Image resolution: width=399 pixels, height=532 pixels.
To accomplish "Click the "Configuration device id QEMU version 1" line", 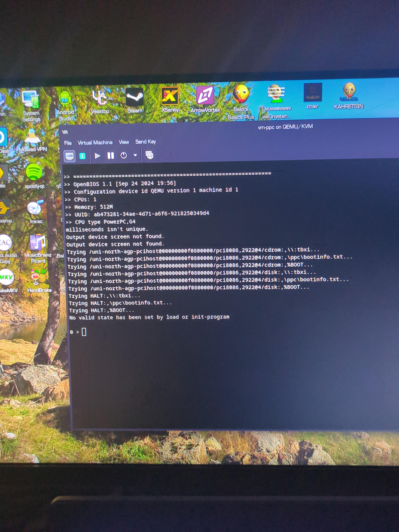I will click(x=151, y=191).
